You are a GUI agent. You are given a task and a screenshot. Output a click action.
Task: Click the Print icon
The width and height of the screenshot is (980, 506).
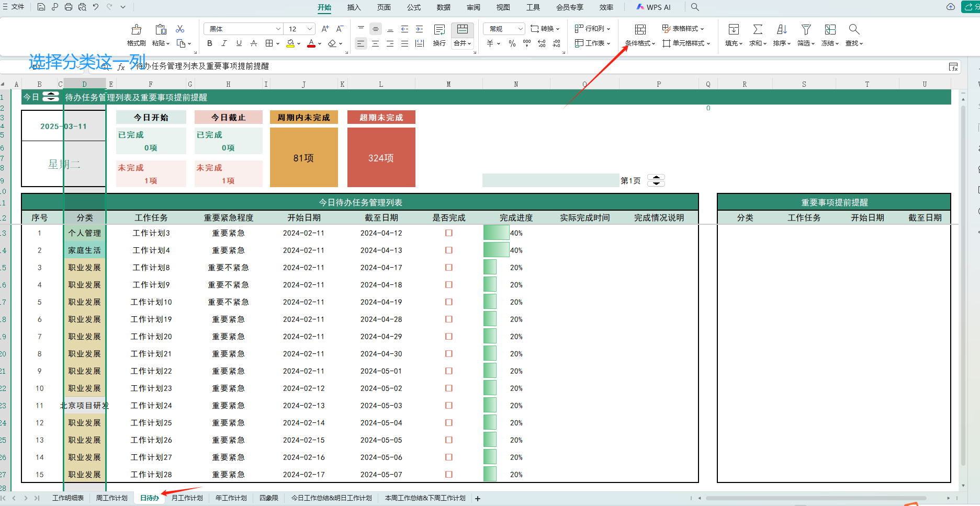tap(69, 7)
